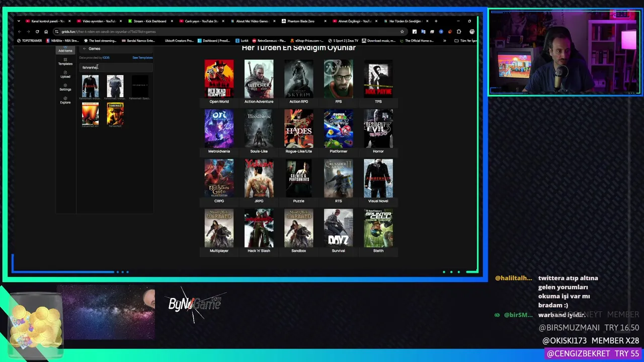Viewport: 644px width, 362px height.
Task: Select the Hack 'n Slash category cover
Action: click(x=259, y=228)
